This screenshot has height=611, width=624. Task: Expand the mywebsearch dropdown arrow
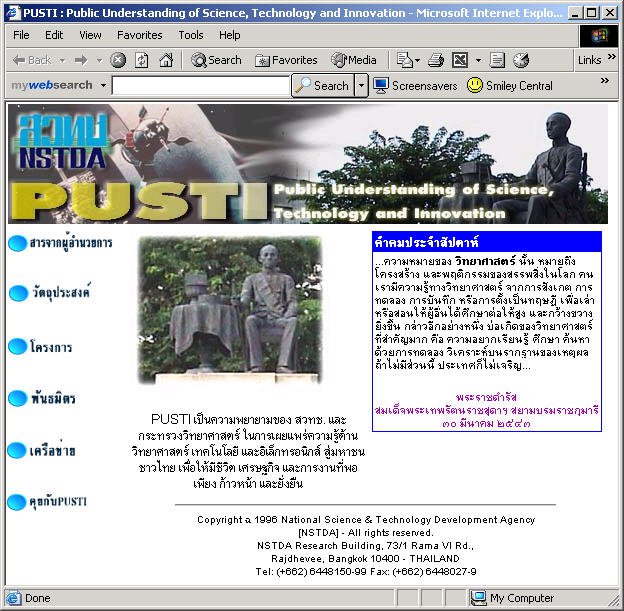click(103, 86)
